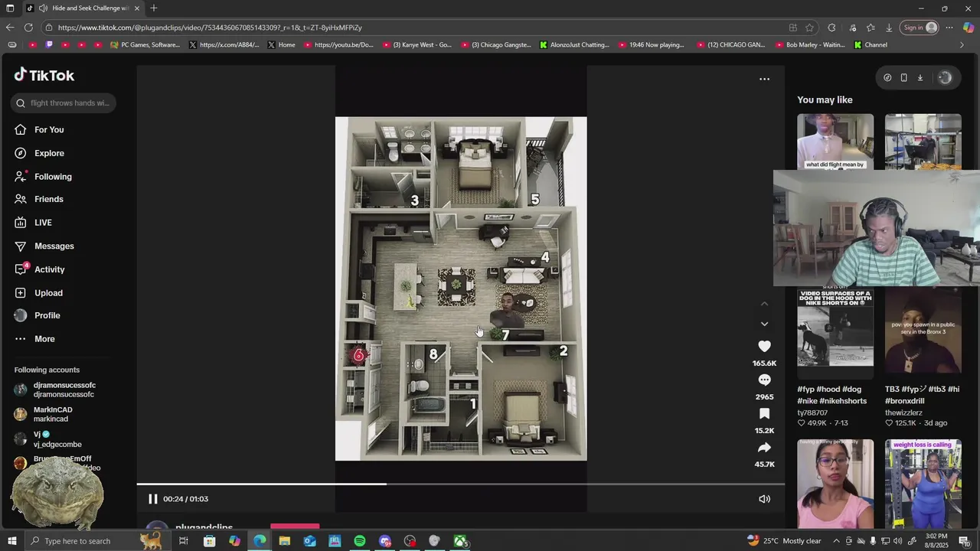Click Upload in the sidebar

point(48,292)
